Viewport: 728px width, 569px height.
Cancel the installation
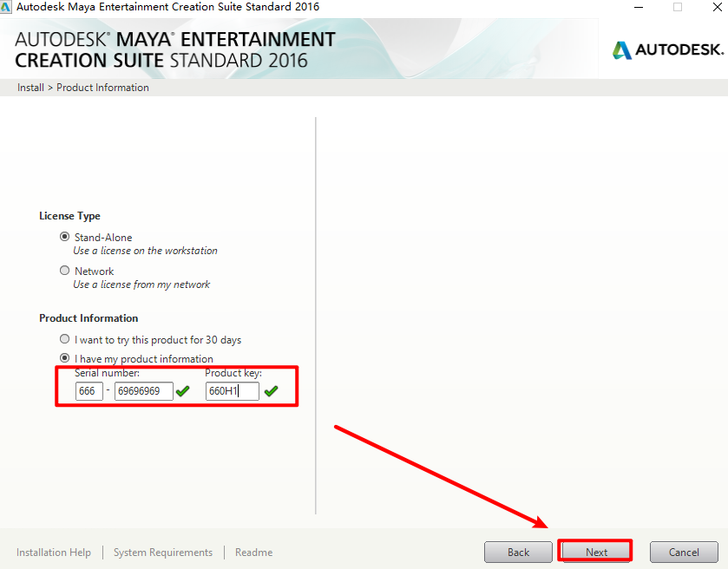pyautogui.click(x=684, y=552)
